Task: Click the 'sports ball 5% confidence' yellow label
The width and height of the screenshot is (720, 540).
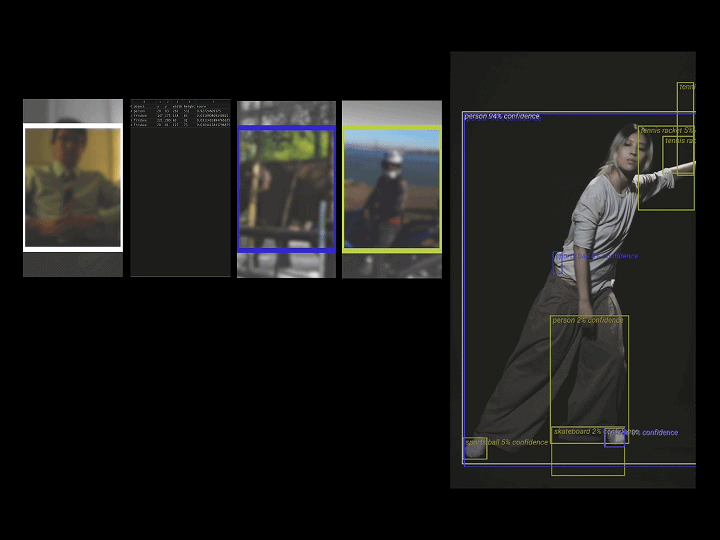Action: pos(506,442)
